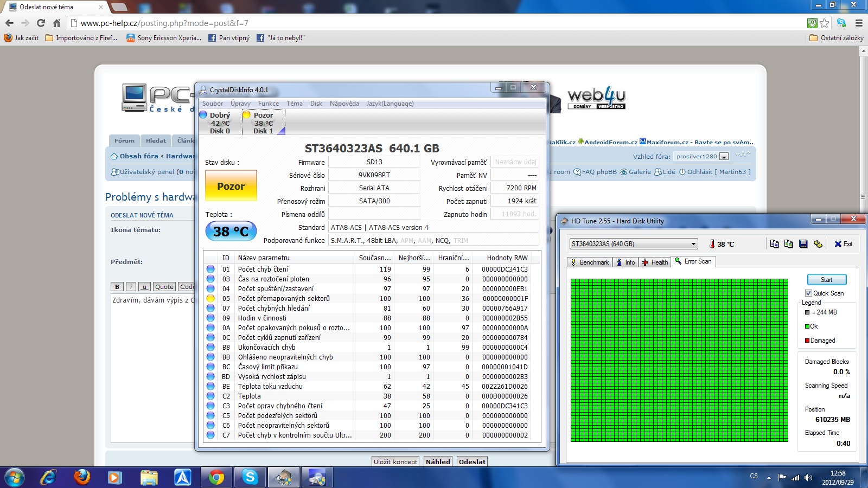Click the address bar URL
868x488 pixels.
[164, 23]
